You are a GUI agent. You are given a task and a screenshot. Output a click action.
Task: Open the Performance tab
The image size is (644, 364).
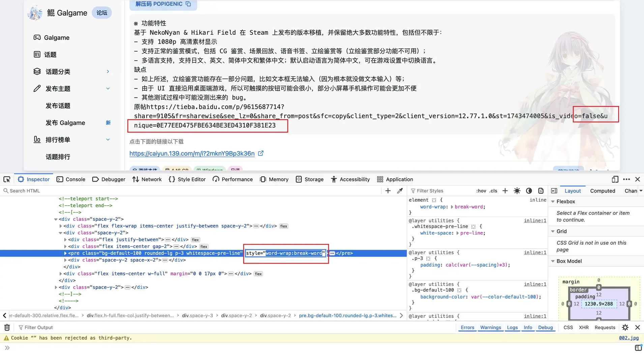click(x=233, y=179)
